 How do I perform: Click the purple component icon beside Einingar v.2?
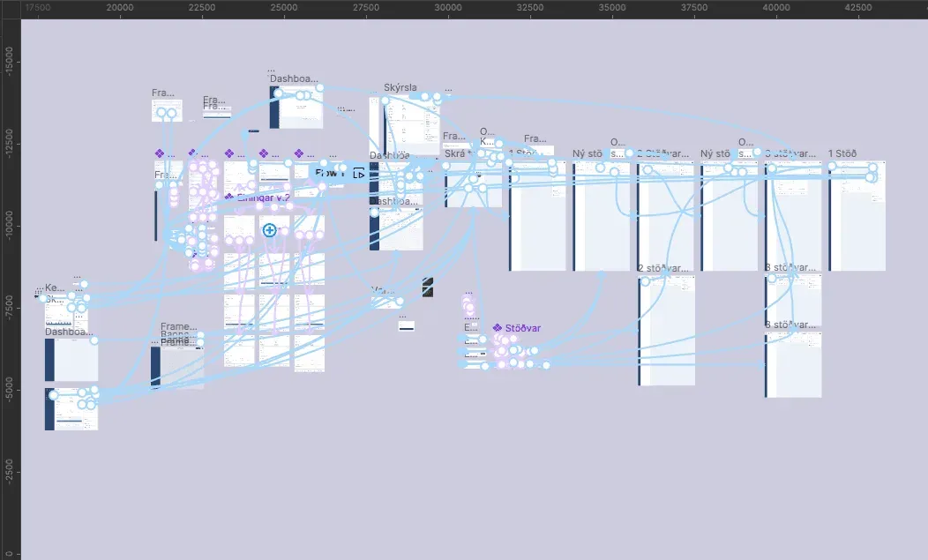point(229,198)
